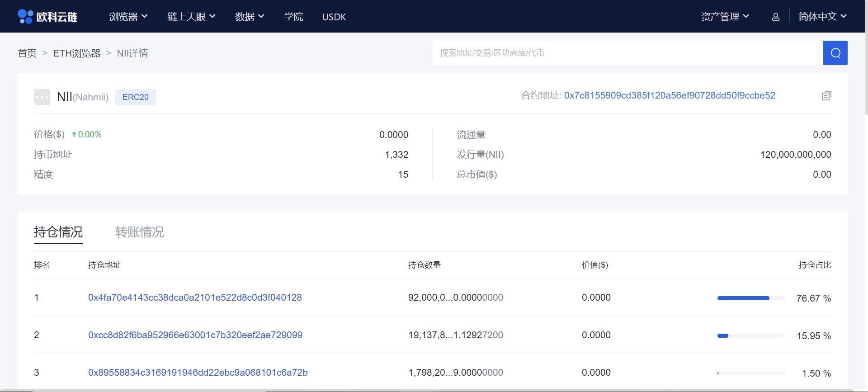Open holder address 0x4fa70e41...040128
868x392 pixels.
tap(195, 298)
